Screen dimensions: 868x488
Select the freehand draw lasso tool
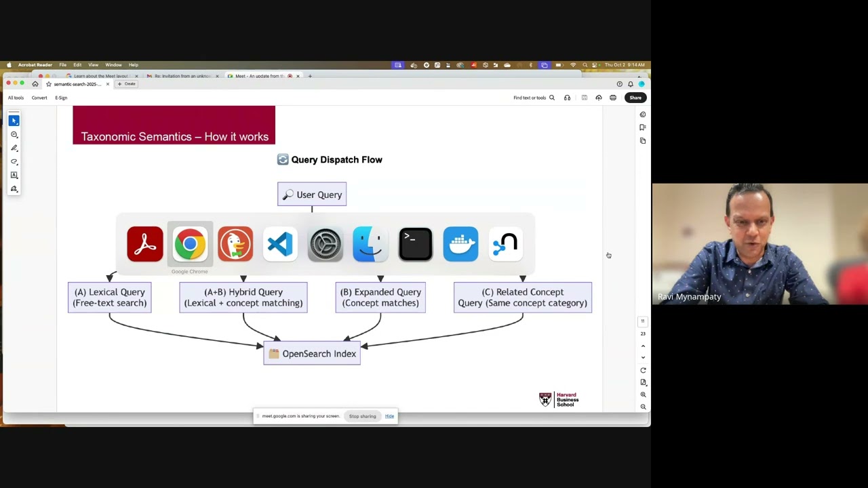tap(14, 161)
